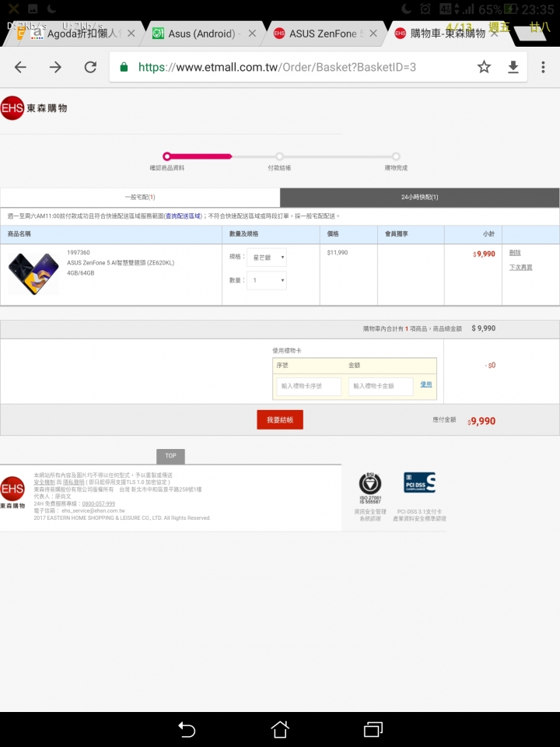Screen dimensions: 560x747
Task: Reload the page with the refresh icon
Action: point(90,67)
